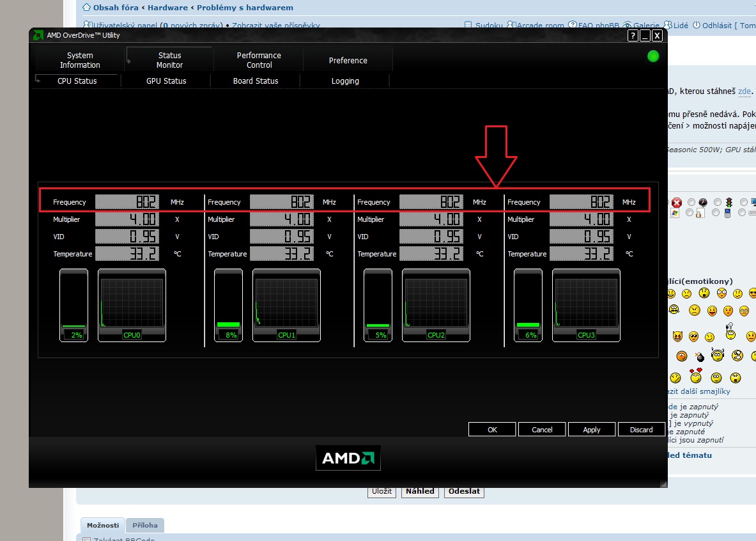Screen dimensions: 756x541
Task: Click the CPU2 usage graph
Action: pos(436,305)
